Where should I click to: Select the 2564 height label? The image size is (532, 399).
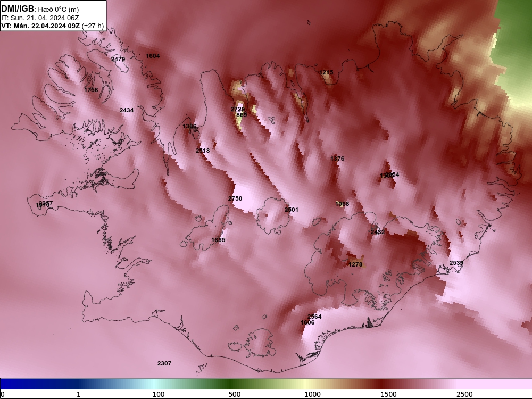(x=314, y=317)
